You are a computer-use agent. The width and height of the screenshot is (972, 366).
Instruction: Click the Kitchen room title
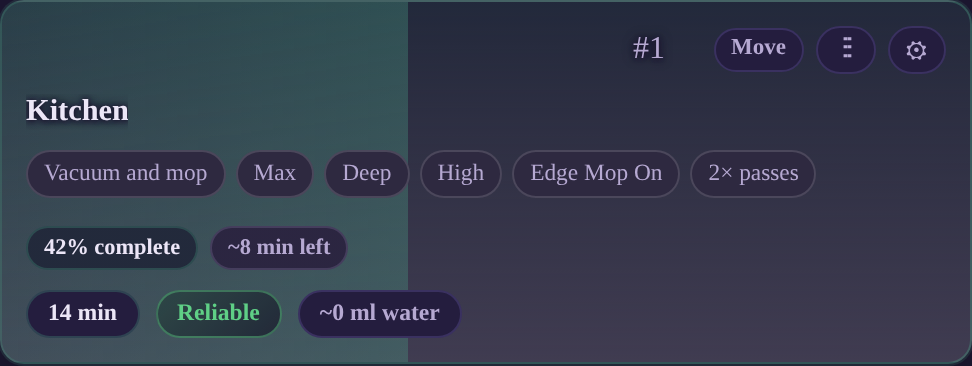(x=77, y=111)
